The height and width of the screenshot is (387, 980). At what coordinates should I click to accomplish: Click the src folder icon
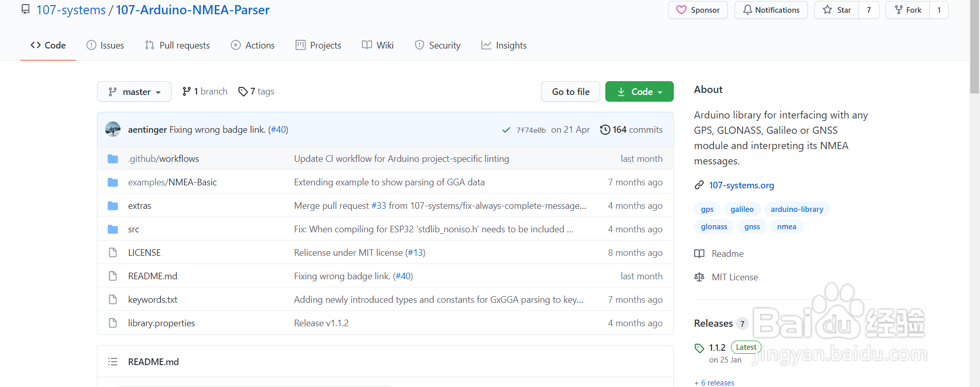(113, 229)
